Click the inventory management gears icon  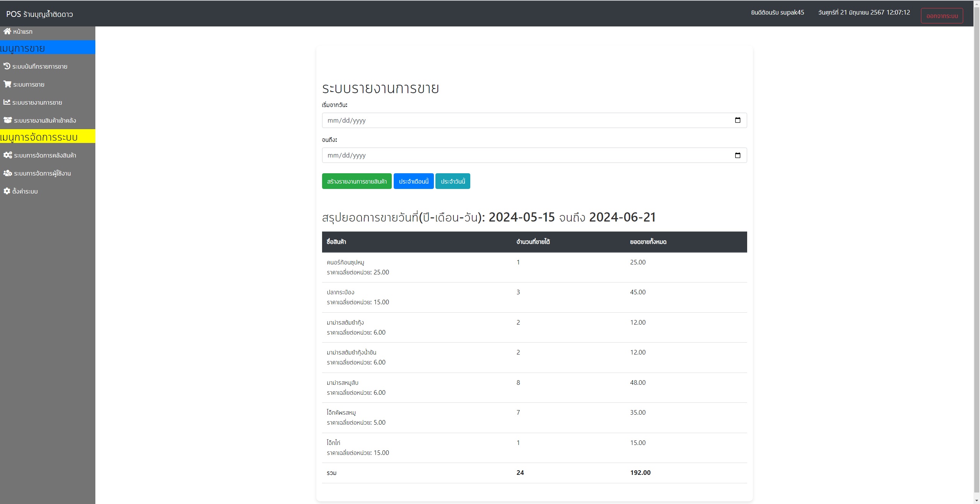click(x=8, y=155)
